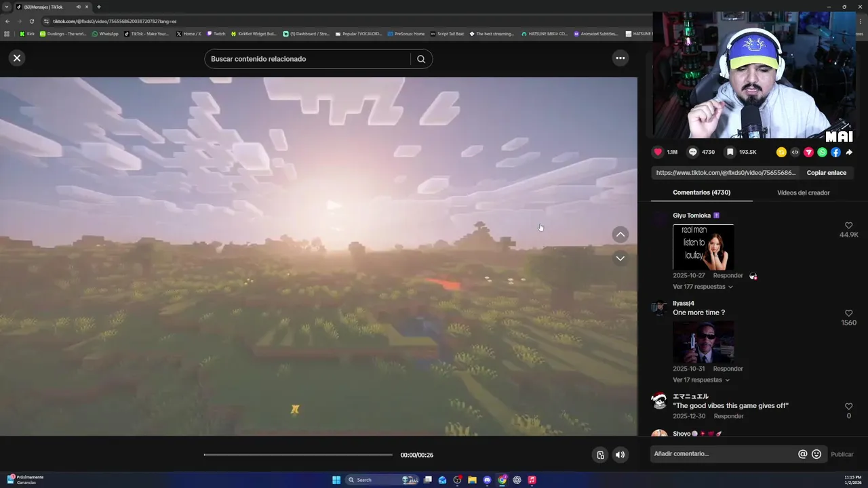Share to WhatsApp icon
Viewport: 868px width, 488px height.
[x=822, y=152]
